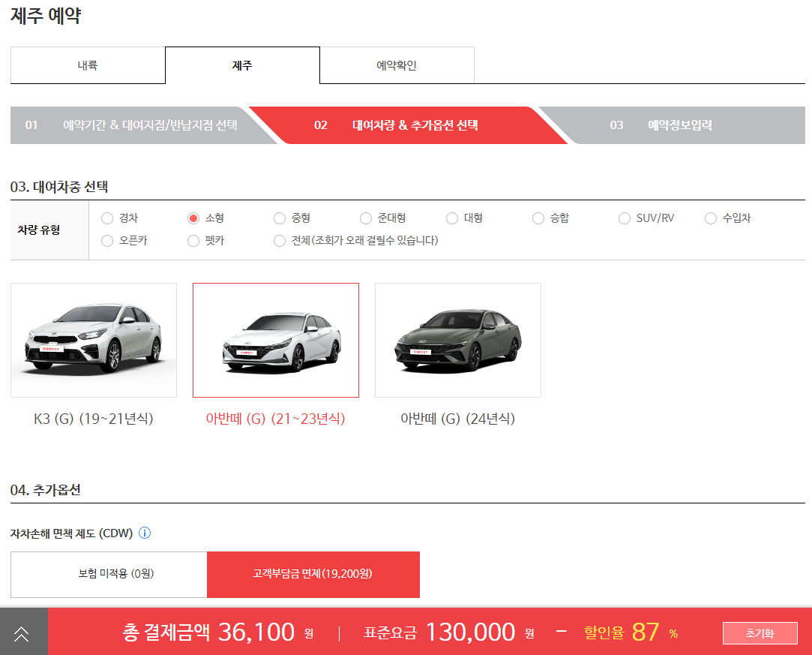Select the 경차 vehicle type
Viewport: 812px width, 655px height.
(x=107, y=218)
